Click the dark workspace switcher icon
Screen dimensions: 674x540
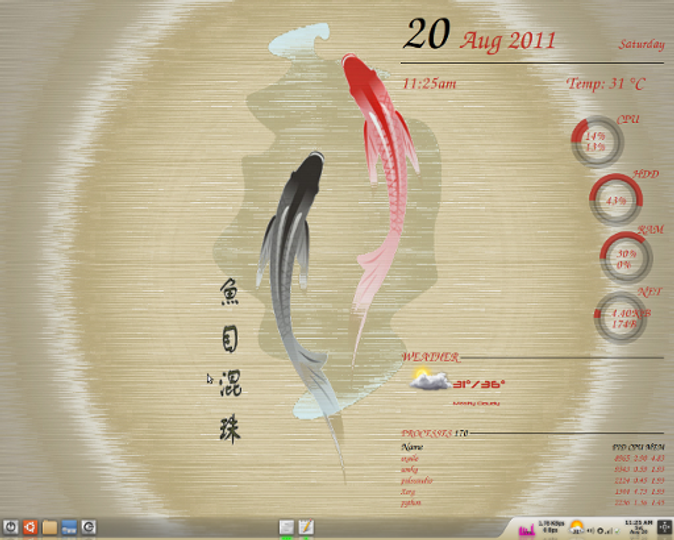tap(665, 527)
